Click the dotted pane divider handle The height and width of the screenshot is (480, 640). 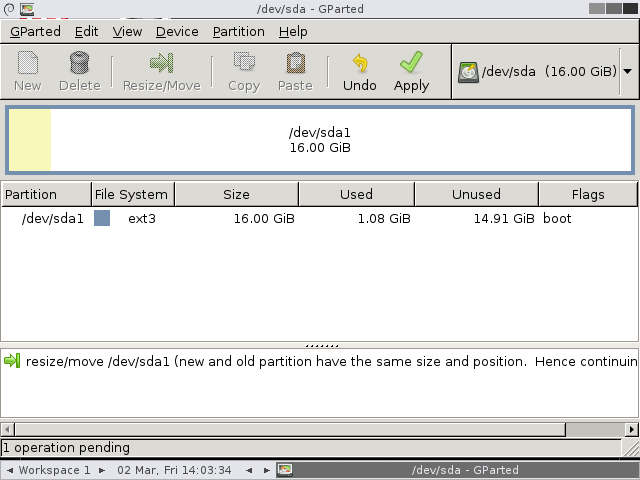click(322, 346)
